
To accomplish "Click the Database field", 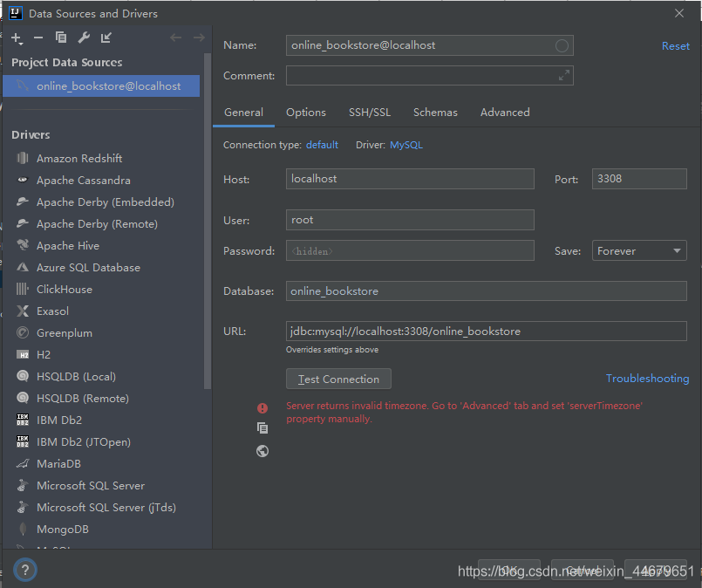I will (x=487, y=291).
